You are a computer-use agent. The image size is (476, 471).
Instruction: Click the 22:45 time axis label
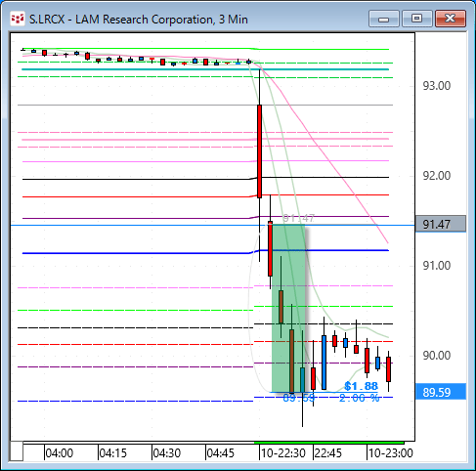click(x=327, y=453)
